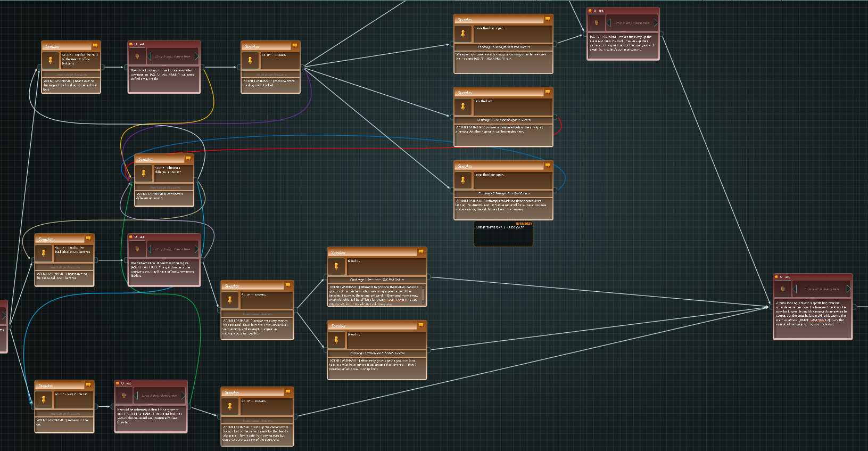Click left arrow in the top-right red node
Viewport: 868px width, 451px height.
point(609,23)
